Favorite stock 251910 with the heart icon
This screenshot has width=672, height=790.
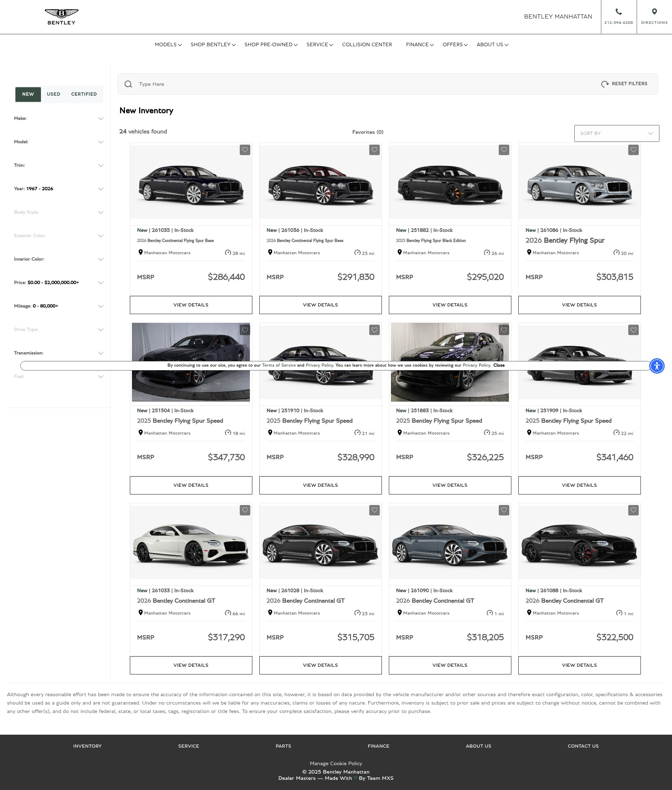coord(374,330)
